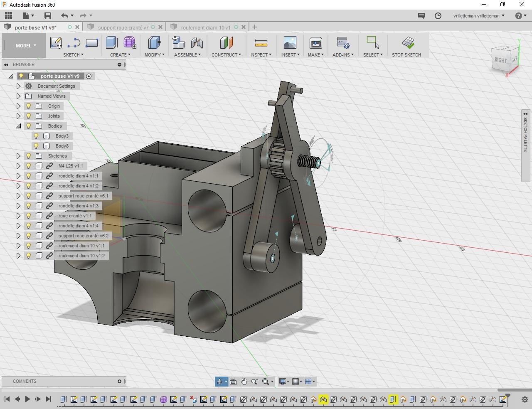This screenshot has height=409, width=532.
Task: Expand the Sketch Palette side panel
Action: coord(526,113)
